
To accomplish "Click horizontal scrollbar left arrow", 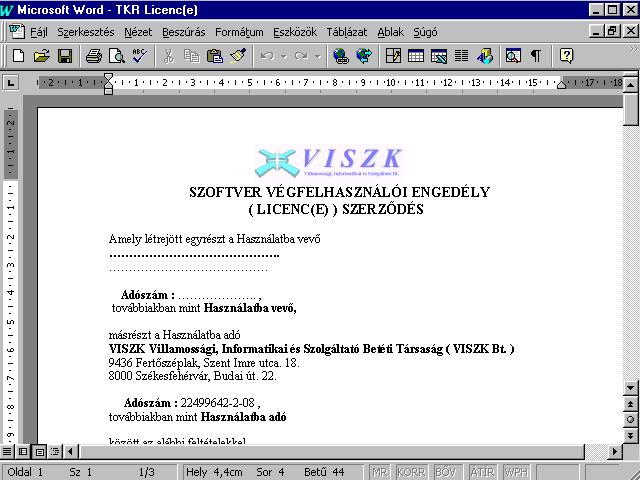I will coord(70,451).
